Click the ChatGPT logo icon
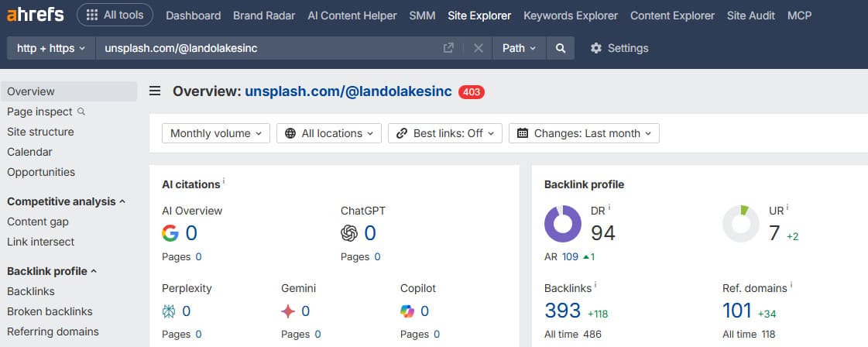This screenshot has height=347, width=868. coord(349,233)
